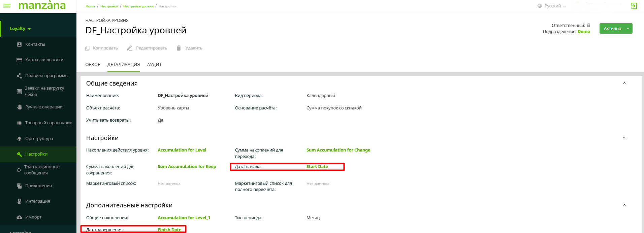The width and height of the screenshot is (644, 233).
Task: Click Home in the breadcrumb
Action: click(x=90, y=6)
